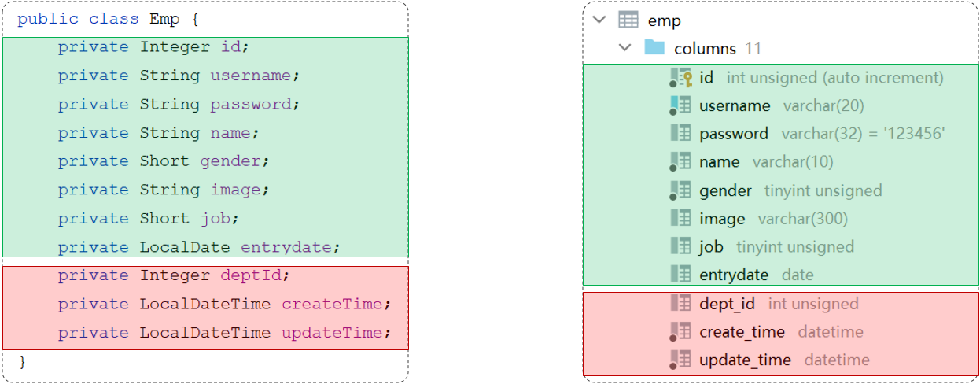
Task: Click the id primary key column icon
Action: click(x=681, y=77)
